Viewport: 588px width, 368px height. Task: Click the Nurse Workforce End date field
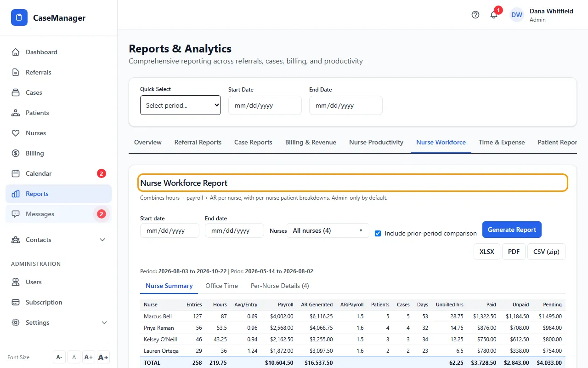click(x=234, y=230)
